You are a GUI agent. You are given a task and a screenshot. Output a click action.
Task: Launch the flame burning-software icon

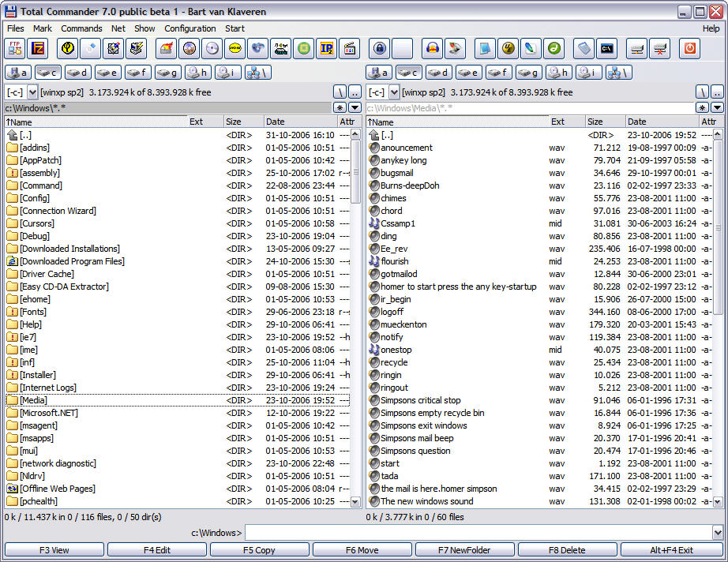(x=167, y=48)
